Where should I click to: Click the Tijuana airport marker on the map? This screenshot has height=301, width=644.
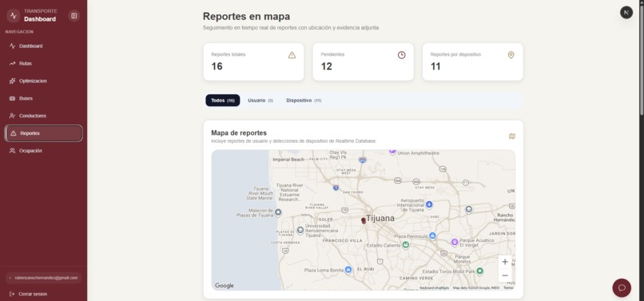(x=429, y=204)
